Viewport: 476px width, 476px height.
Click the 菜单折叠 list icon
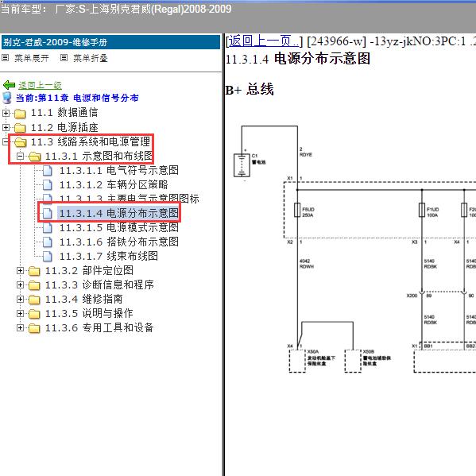64,58
